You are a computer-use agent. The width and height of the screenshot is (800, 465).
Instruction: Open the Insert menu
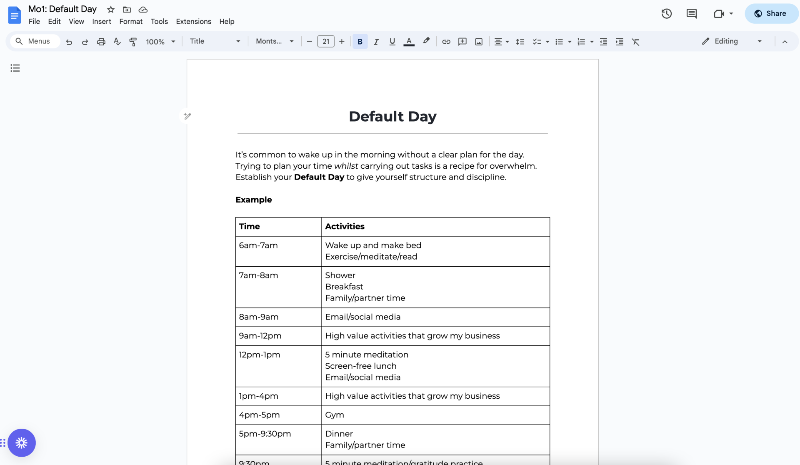tap(102, 21)
